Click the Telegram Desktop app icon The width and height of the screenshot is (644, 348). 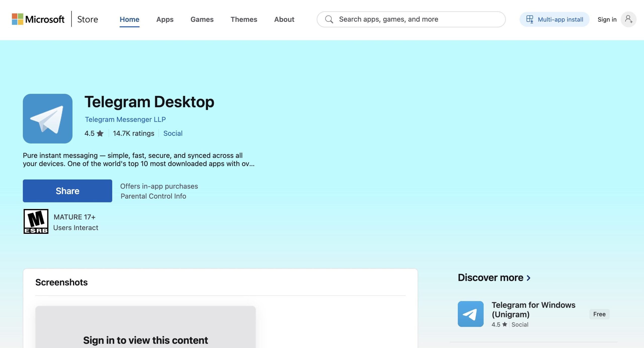click(x=48, y=118)
